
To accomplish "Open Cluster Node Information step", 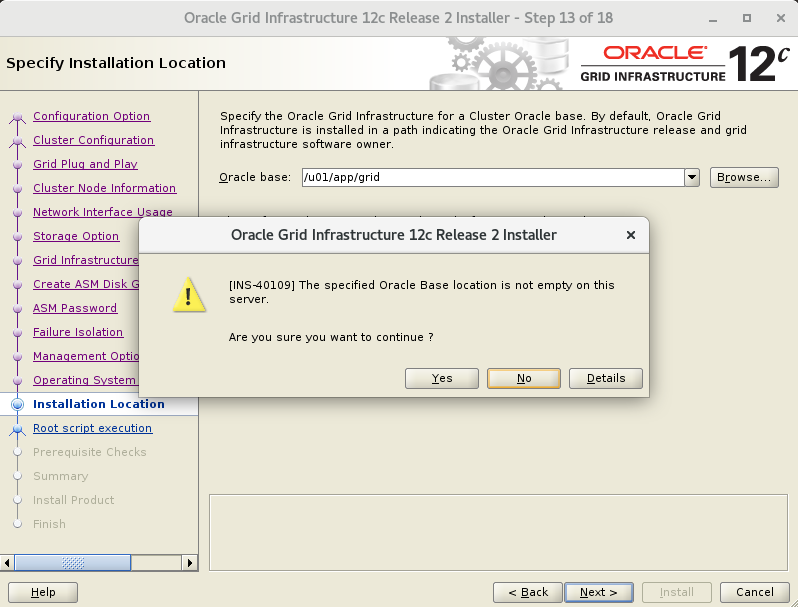I will click(x=104, y=188).
